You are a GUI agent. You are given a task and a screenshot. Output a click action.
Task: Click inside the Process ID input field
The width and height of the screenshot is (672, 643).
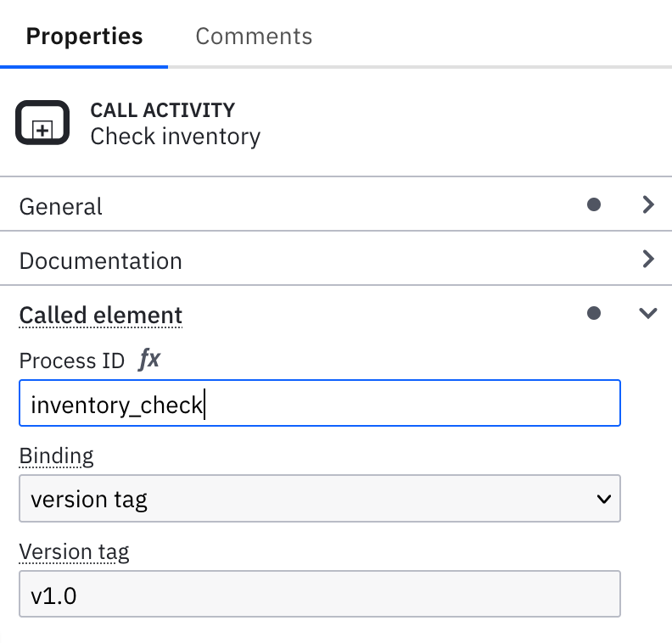tap(319, 403)
